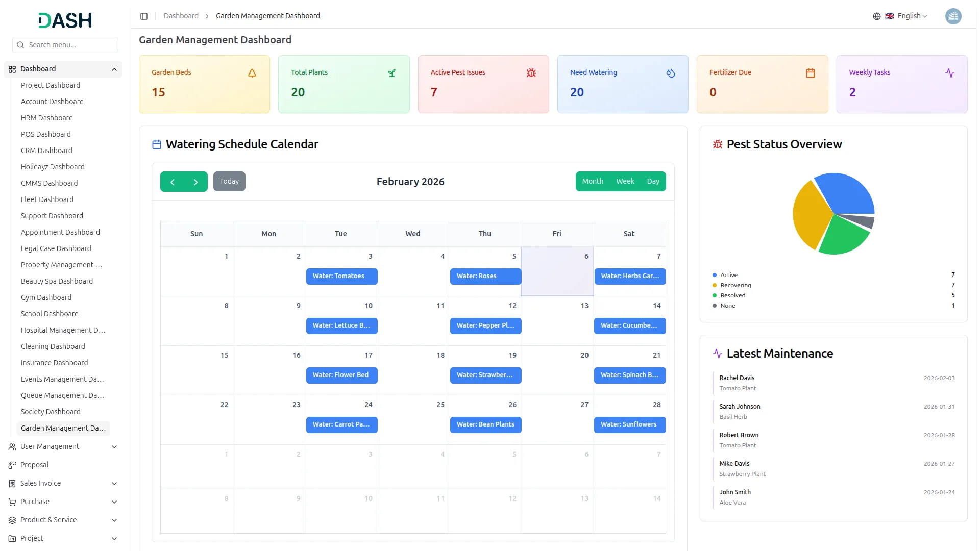
Task: Open Water: Tomatoes event
Action: pos(341,277)
